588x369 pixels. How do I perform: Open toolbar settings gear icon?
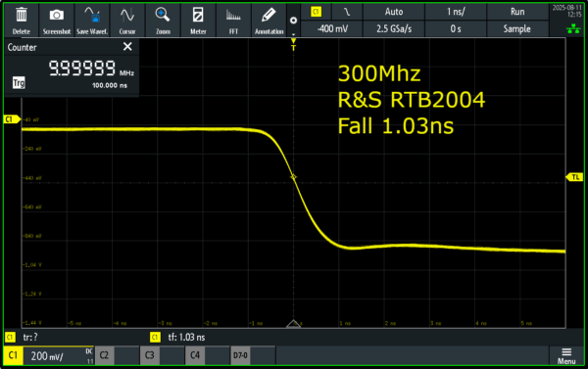click(x=293, y=21)
